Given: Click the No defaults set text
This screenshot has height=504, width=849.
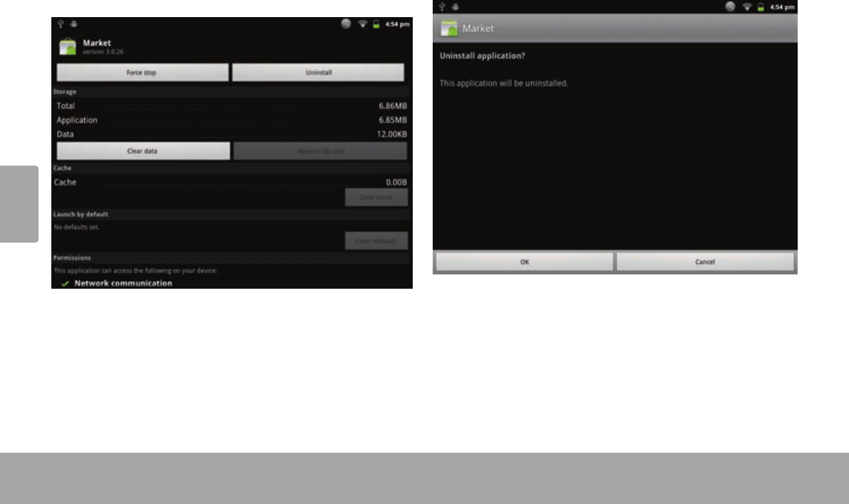Looking at the screenshot, I should pyautogui.click(x=76, y=227).
